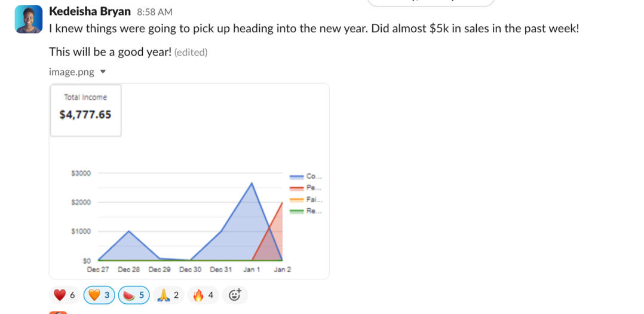Click the image.png file name
644x314 pixels.
(x=71, y=72)
